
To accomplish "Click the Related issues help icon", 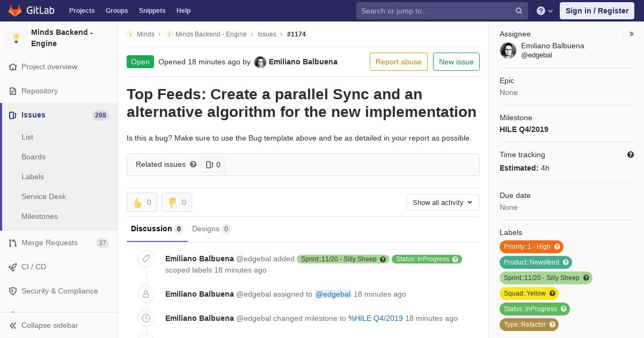I will tap(193, 164).
